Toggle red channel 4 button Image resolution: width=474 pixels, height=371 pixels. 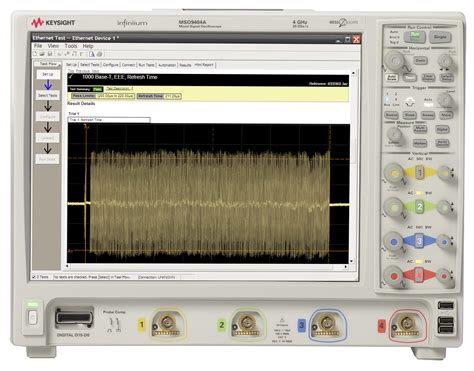click(x=419, y=275)
